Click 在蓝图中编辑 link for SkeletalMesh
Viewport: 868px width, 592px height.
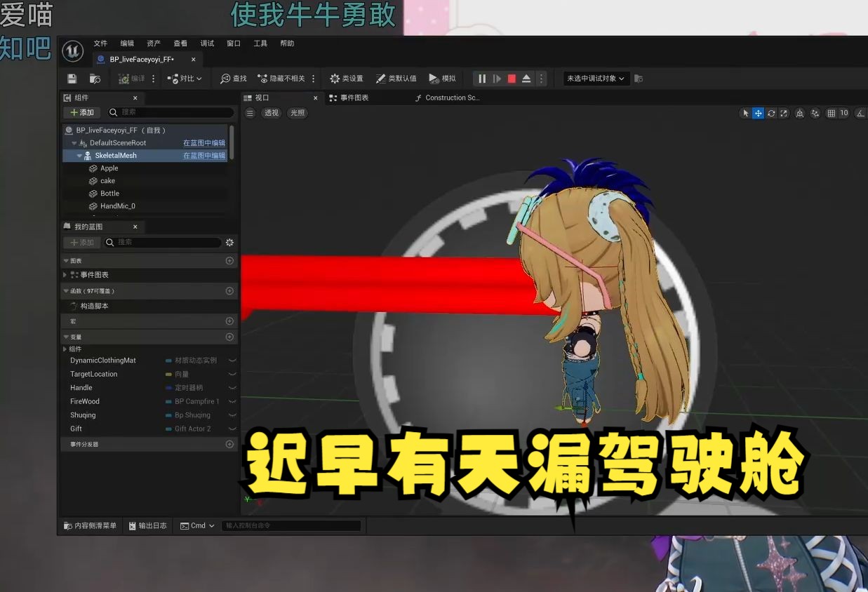click(x=204, y=156)
